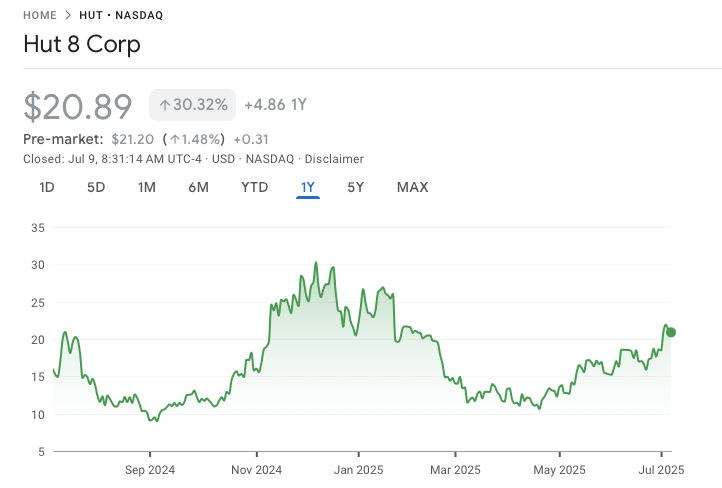The height and width of the screenshot is (488, 722).
Task: Click the 30 y-axis label
Action: pyautogui.click(x=38, y=265)
